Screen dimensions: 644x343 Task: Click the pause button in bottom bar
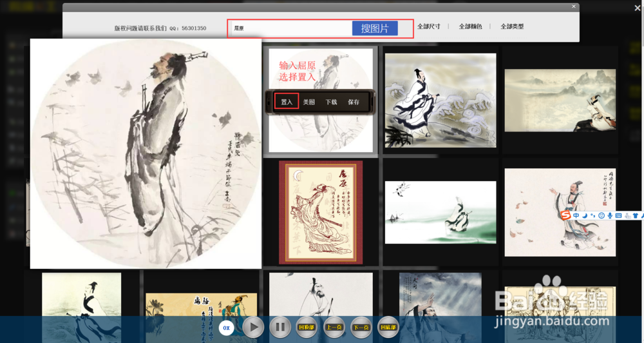[x=280, y=328]
